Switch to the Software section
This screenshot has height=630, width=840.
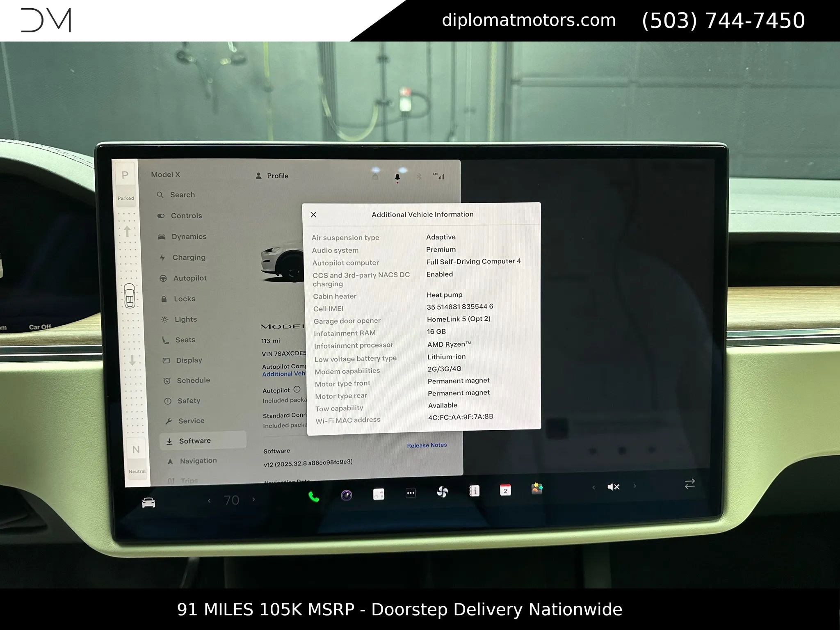click(x=194, y=440)
